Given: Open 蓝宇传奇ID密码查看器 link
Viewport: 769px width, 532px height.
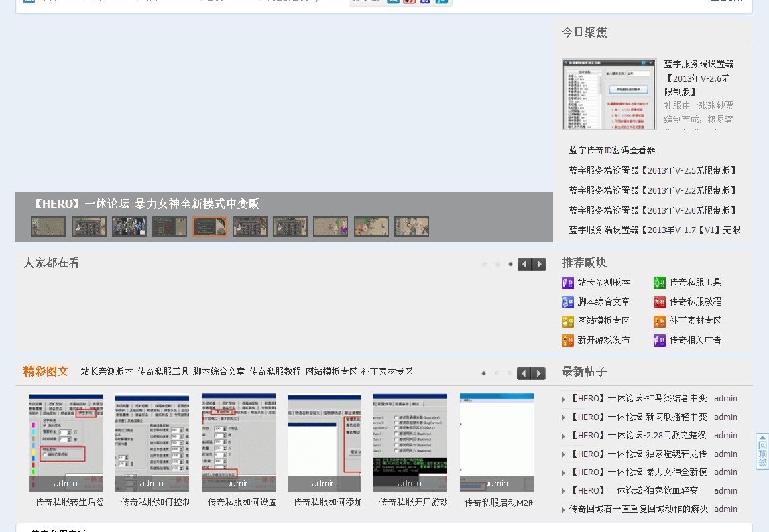Looking at the screenshot, I should tap(612, 151).
